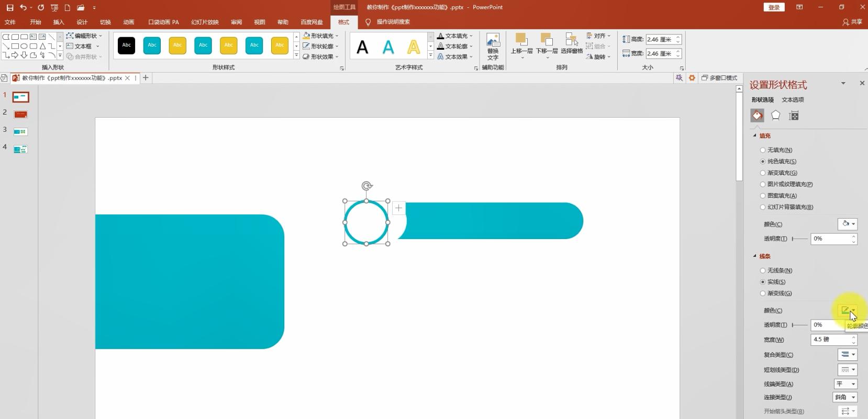Open the 文件 File menu
The image size is (868, 419).
(10, 22)
